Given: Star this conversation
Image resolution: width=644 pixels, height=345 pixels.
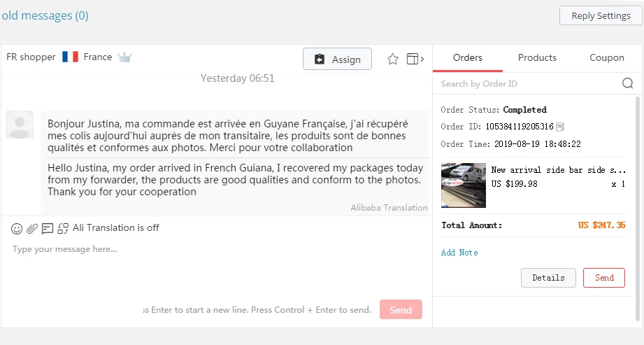Looking at the screenshot, I should [393, 59].
